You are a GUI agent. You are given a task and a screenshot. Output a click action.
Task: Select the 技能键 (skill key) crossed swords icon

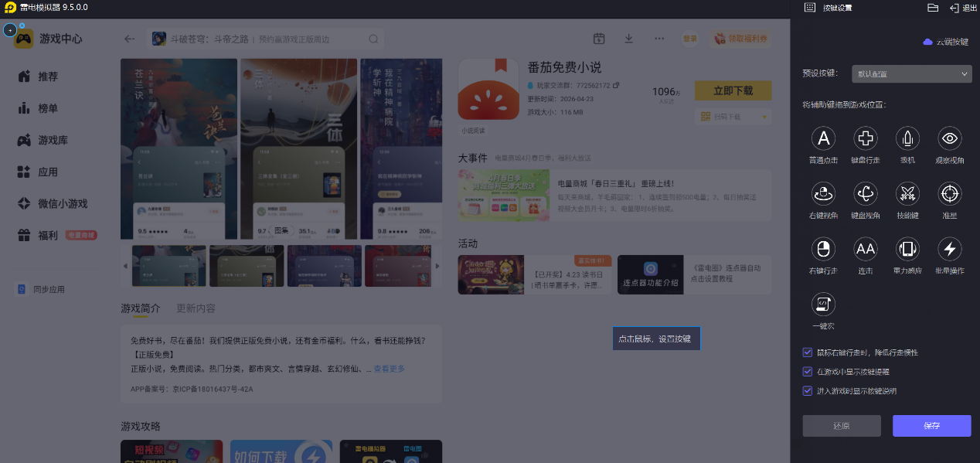(907, 193)
